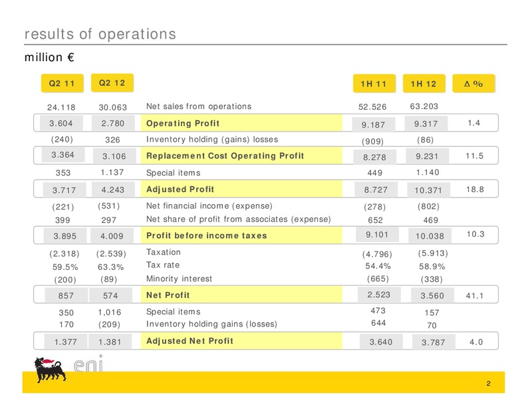Screen dimensions: 532x399
Task: Click the 4.009 profit before taxes cell
Action: [x=112, y=236]
